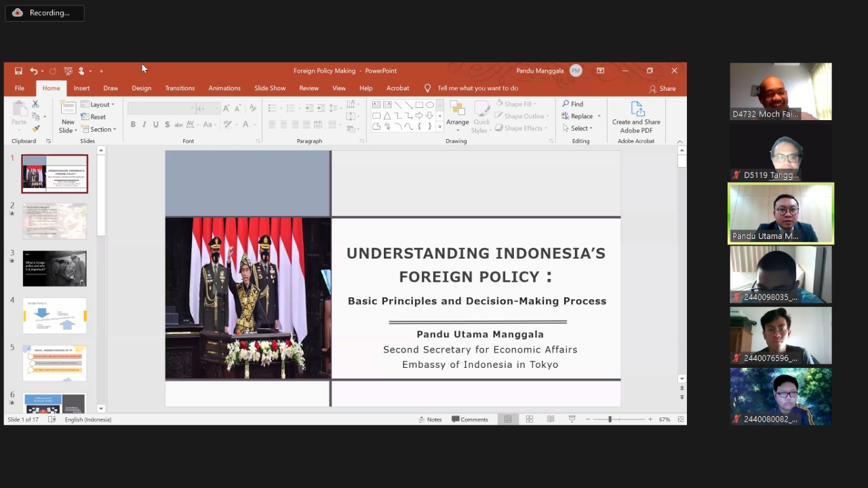Start Slide Show from status bar icon
The height and width of the screenshot is (488, 868).
[572, 419]
